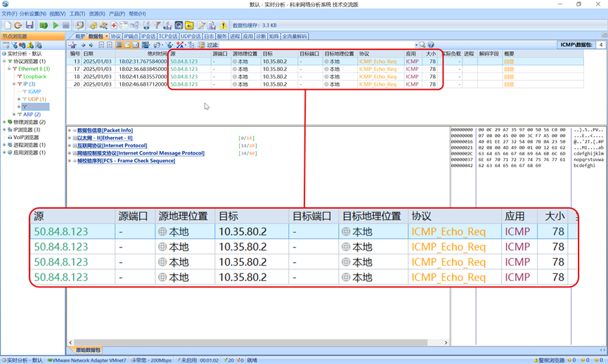The image size is (608, 364).
Task: Click the green Start capture play button
Action: (56, 25)
